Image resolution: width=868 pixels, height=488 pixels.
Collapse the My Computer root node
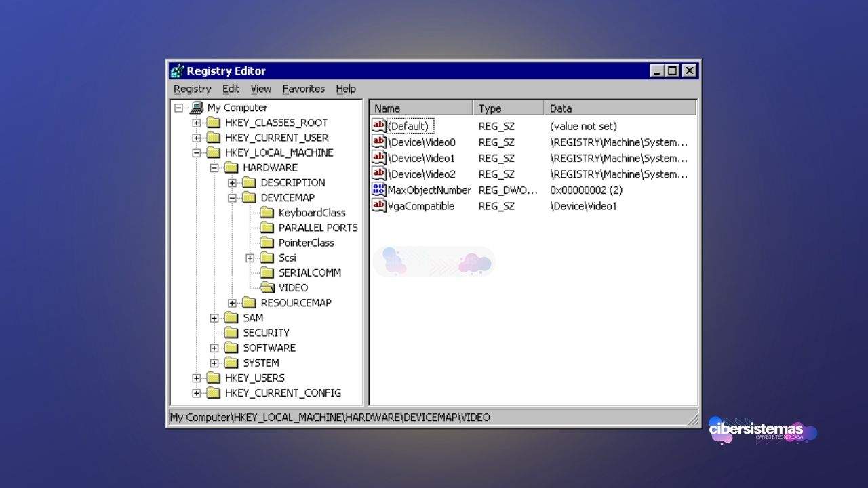tap(179, 108)
